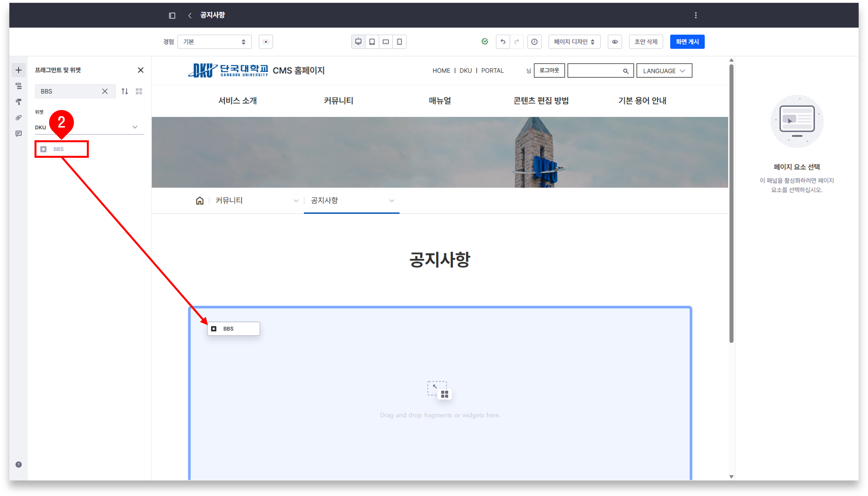Click the 화면 게시 publish button
The image size is (868, 496).
(x=687, y=42)
